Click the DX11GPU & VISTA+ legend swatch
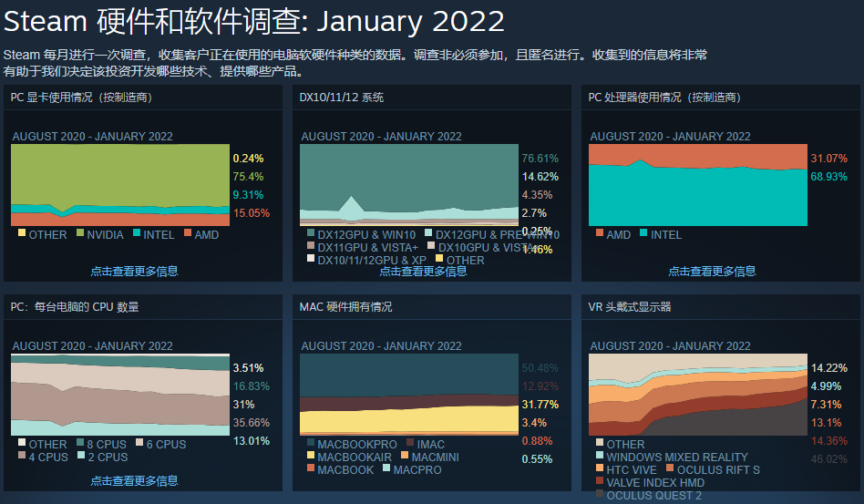The height and width of the screenshot is (504, 864). point(311,245)
